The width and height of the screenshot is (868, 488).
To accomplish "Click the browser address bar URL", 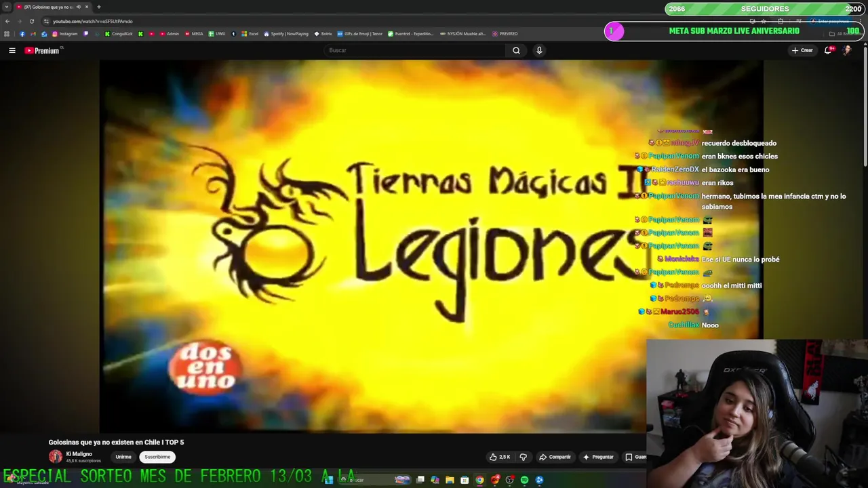I will point(93,21).
